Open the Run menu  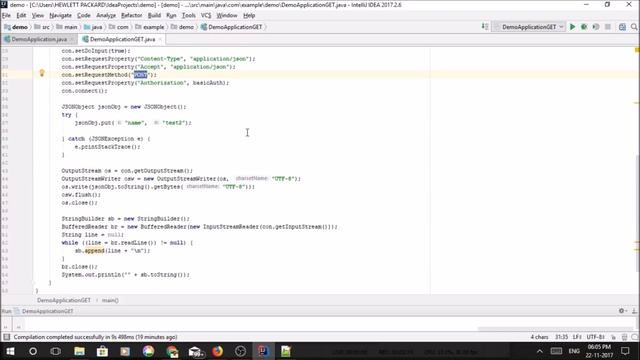(x=171, y=15)
